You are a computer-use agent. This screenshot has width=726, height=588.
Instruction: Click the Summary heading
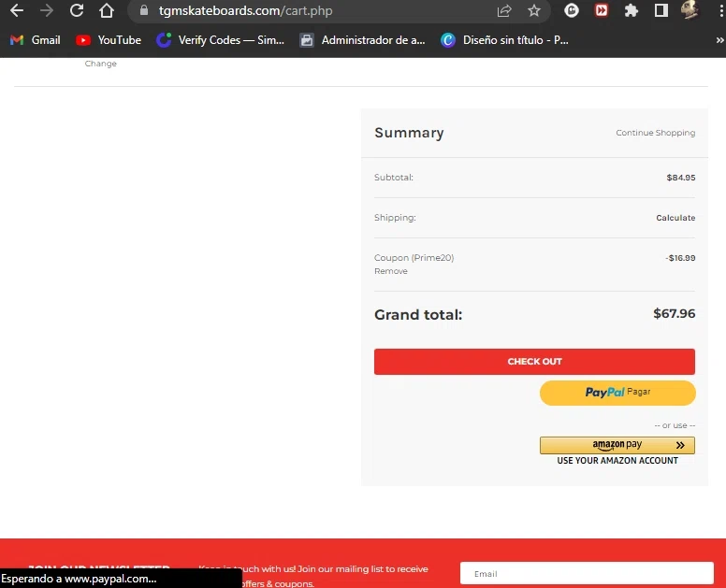tap(409, 133)
